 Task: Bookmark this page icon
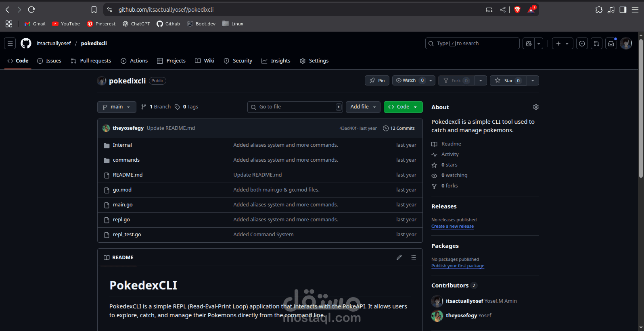click(x=94, y=10)
